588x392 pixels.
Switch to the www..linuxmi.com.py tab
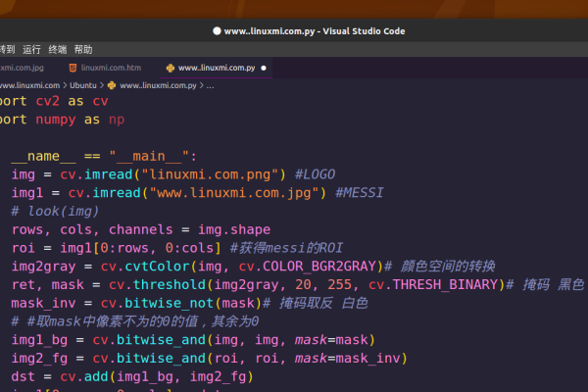[x=216, y=68]
